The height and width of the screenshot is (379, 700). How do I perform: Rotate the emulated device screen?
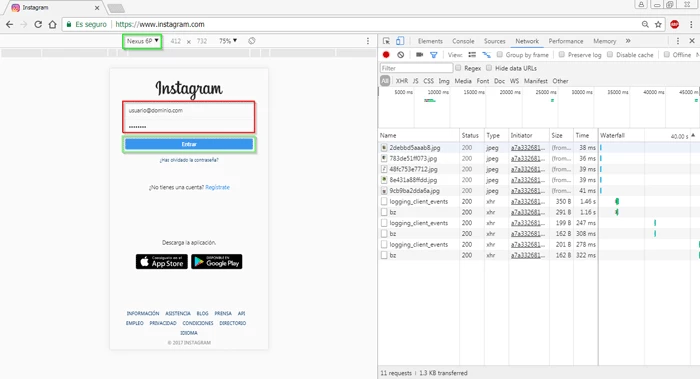[x=252, y=41]
